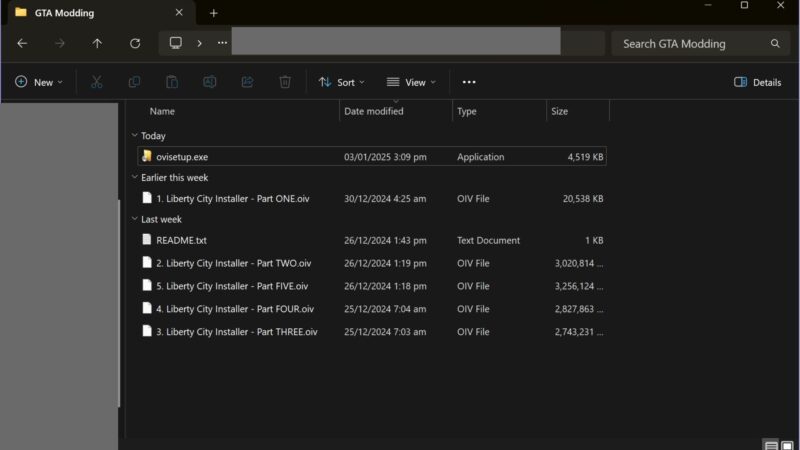
Task: Sort files by Date modified column
Action: pos(374,111)
